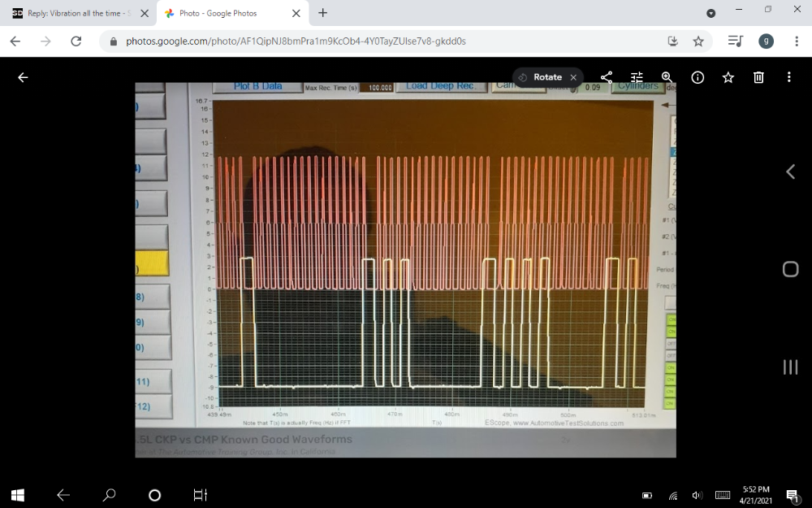This screenshot has height=508, width=812.
Task: Open Google Photos more options menu
Action: 788,77
